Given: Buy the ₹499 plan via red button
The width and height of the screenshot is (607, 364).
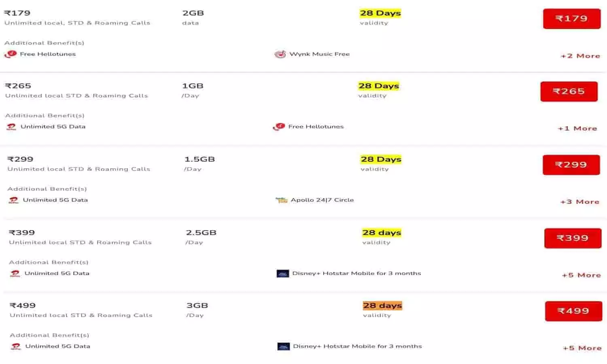Looking at the screenshot, I should click(573, 311).
